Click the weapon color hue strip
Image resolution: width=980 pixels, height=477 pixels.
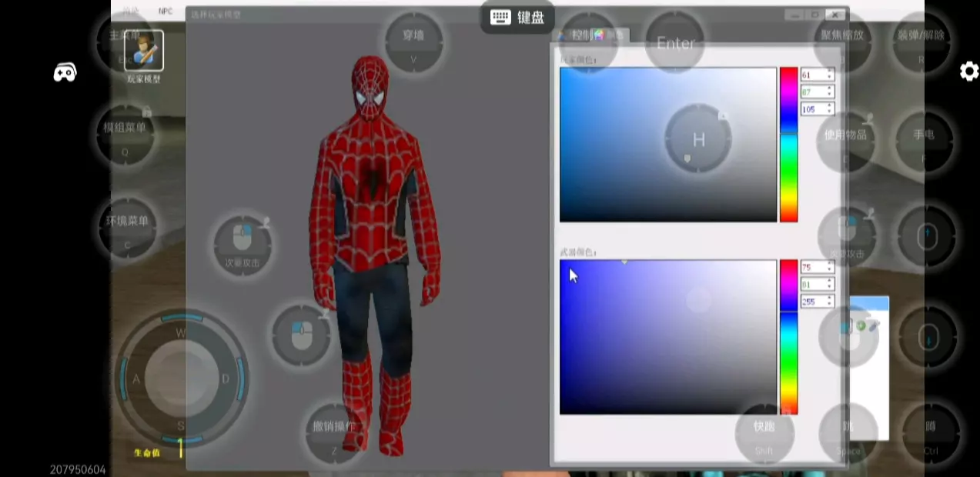788,337
